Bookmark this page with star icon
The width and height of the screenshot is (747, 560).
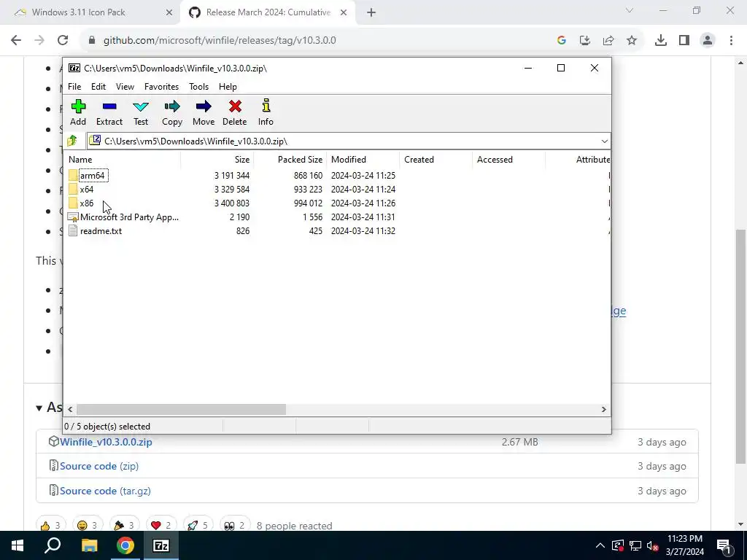tap(632, 41)
